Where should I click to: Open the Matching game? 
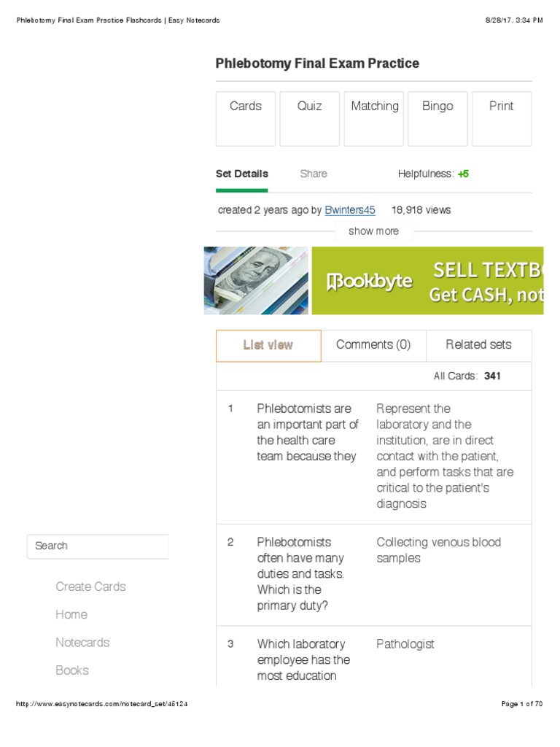pyautogui.click(x=374, y=118)
